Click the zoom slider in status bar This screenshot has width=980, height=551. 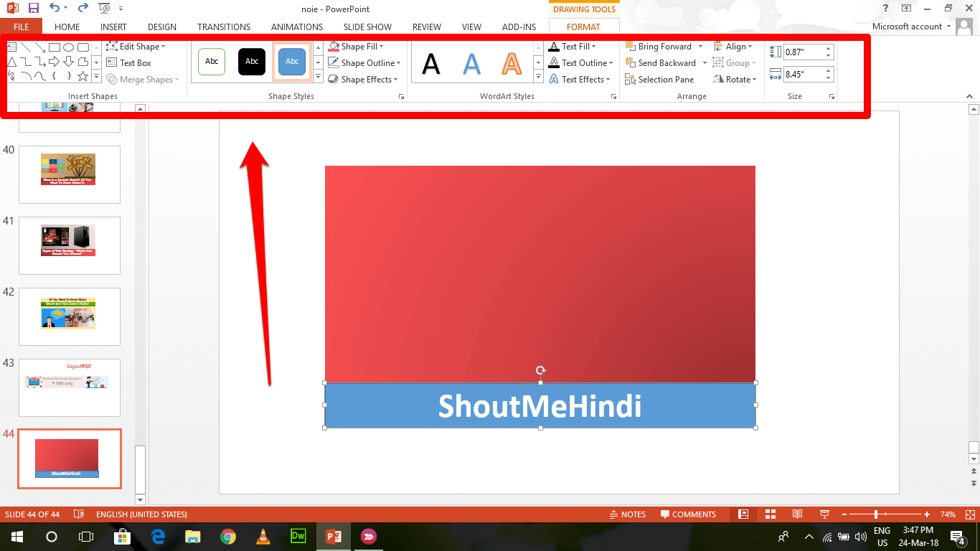(x=884, y=514)
